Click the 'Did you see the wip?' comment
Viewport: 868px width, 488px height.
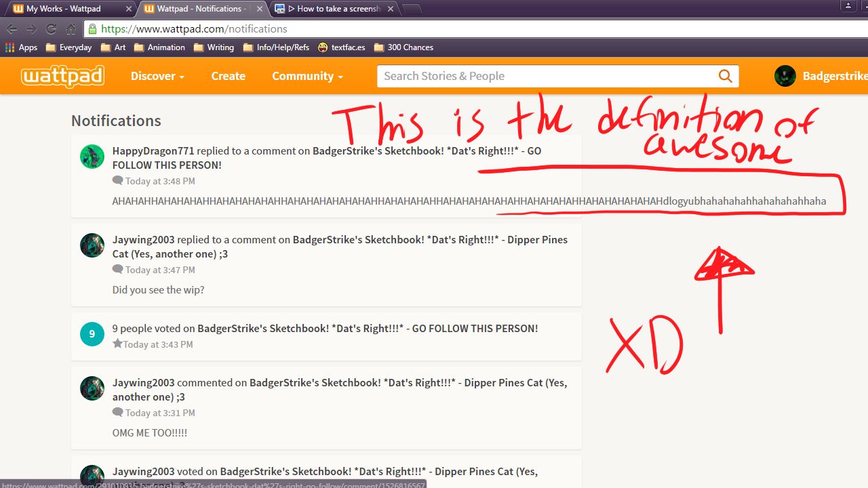click(x=158, y=290)
